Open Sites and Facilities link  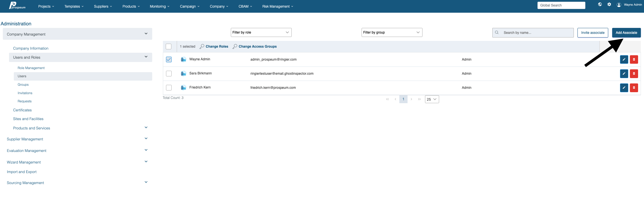point(28,119)
